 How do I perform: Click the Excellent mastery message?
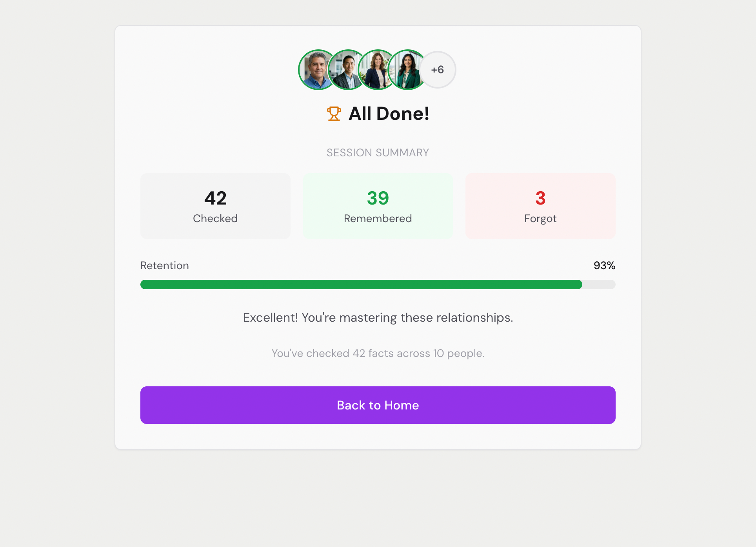click(378, 317)
